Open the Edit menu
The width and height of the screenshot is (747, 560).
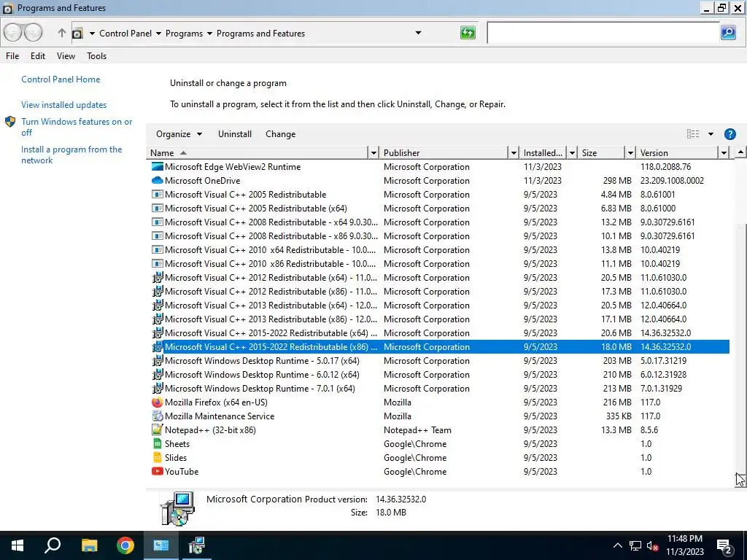(38, 55)
